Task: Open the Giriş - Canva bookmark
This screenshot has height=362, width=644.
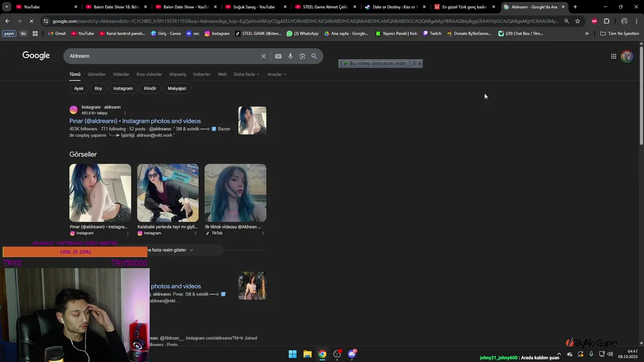Action: click(x=166, y=34)
